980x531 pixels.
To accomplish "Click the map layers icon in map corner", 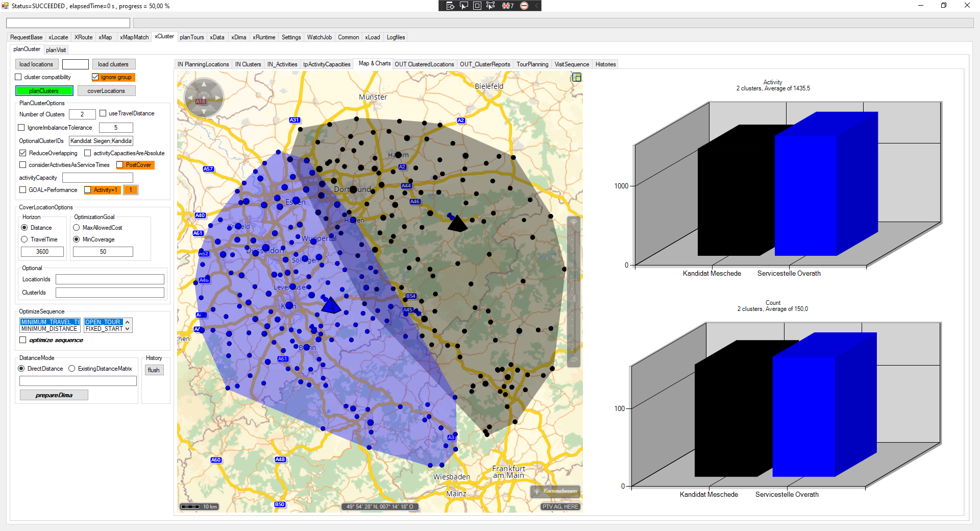I will [x=577, y=77].
